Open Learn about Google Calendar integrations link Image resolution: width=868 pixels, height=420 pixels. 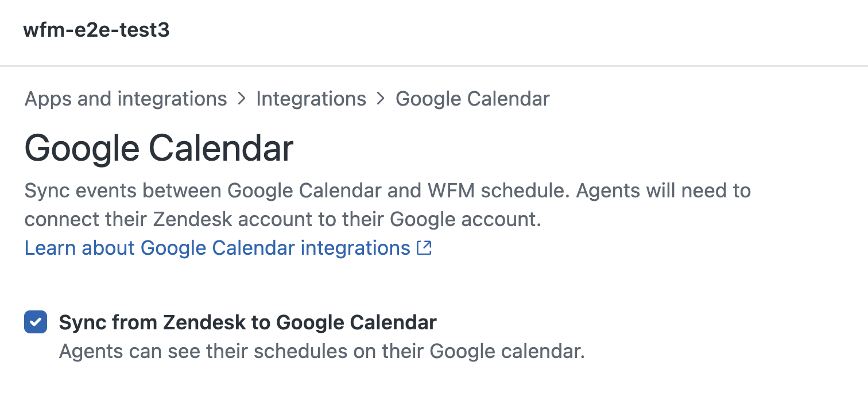[x=217, y=248]
